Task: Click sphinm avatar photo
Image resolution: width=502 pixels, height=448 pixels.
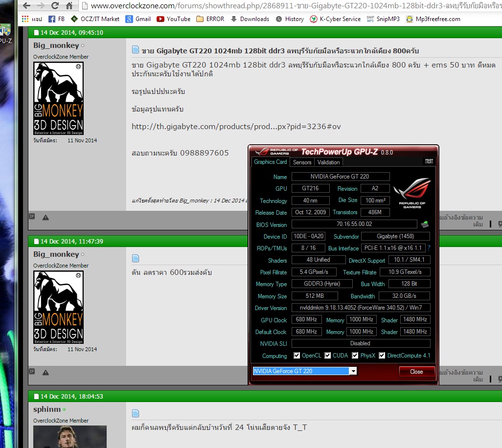Action: [x=70, y=436]
